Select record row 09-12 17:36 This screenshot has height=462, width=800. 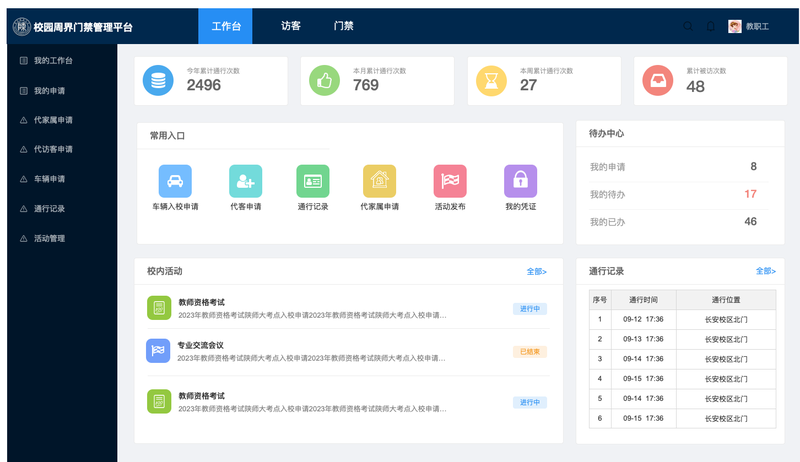[683, 320]
